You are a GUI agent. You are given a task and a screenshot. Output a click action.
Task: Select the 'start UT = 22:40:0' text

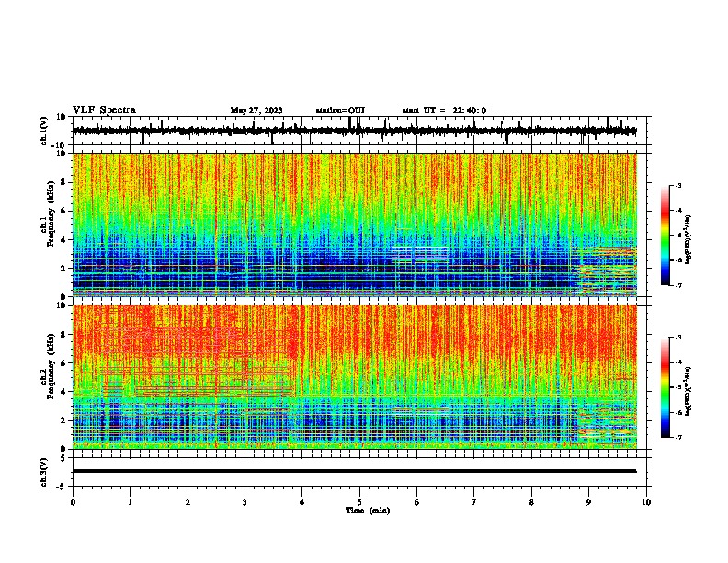[444, 110]
